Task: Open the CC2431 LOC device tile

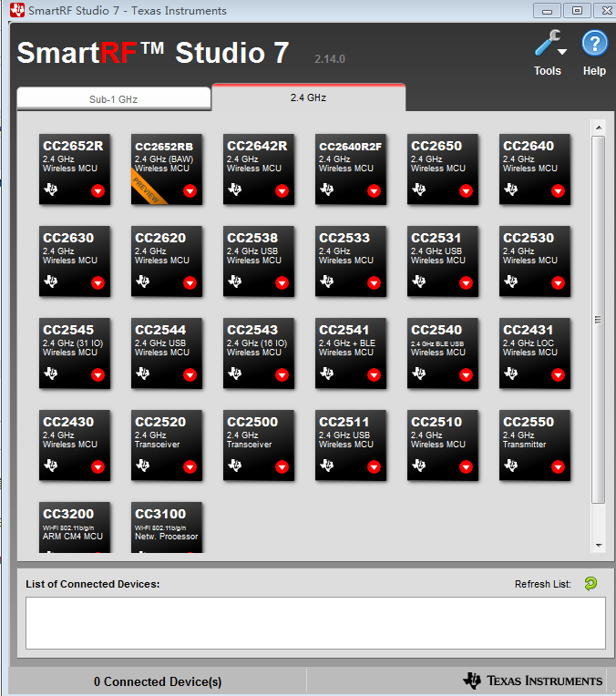Action: [x=535, y=353]
